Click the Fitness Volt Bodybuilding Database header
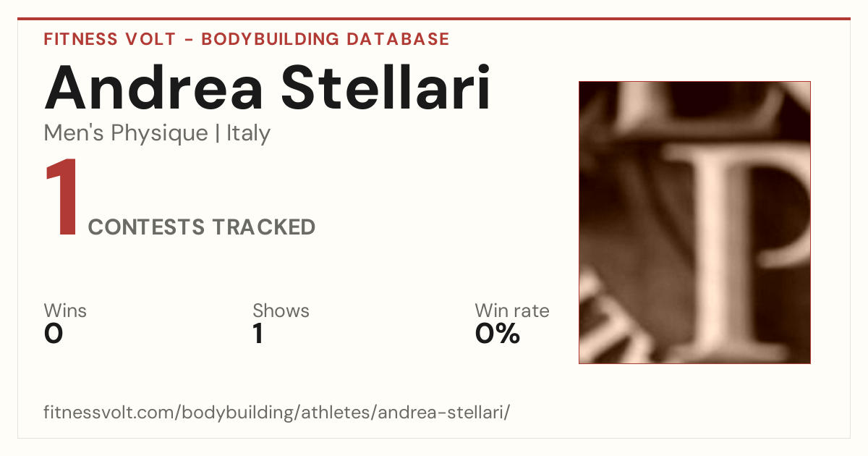 [247, 39]
